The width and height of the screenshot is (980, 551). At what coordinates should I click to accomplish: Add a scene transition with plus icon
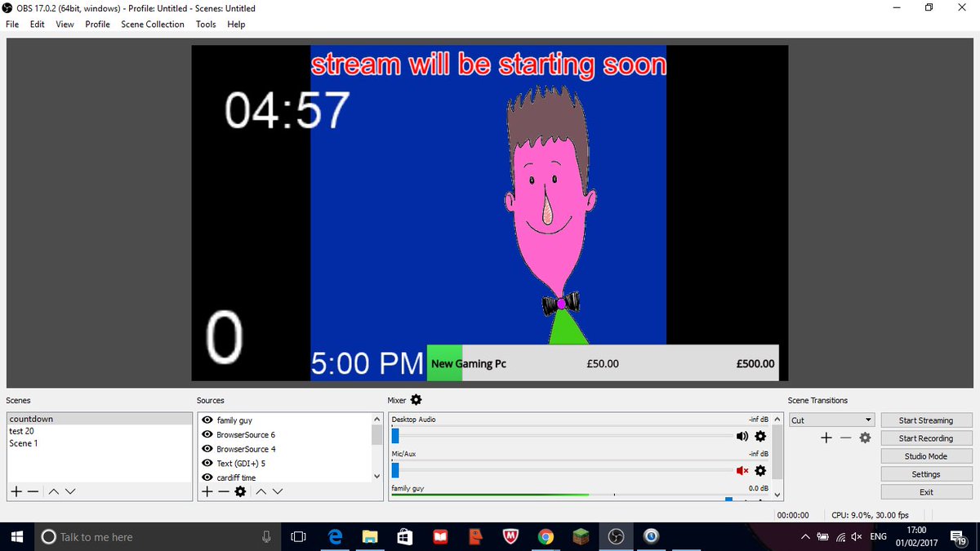click(x=826, y=438)
